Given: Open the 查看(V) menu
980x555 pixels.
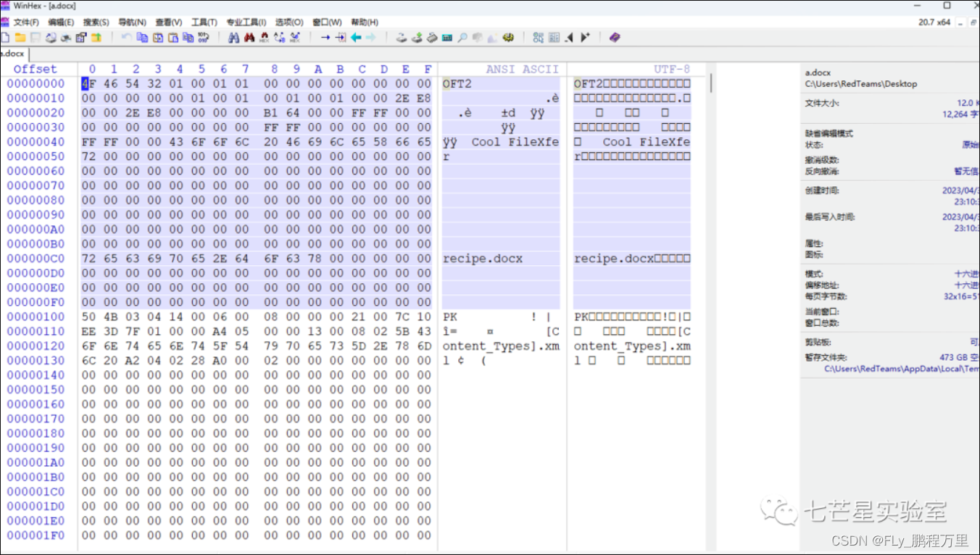Looking at the screenshot, I should coord(168,22).
